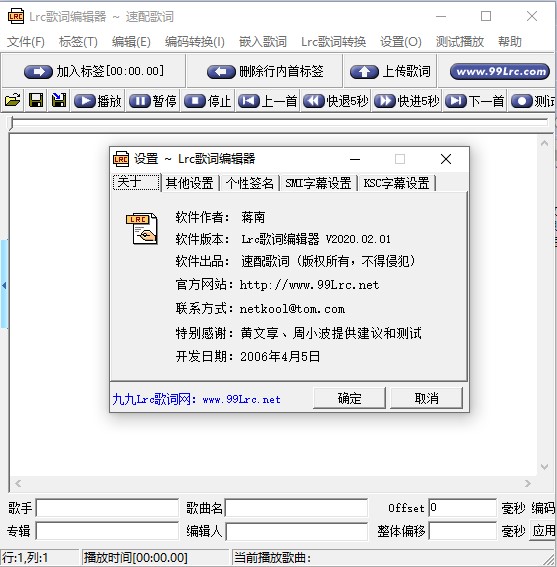Click editor horizontal scrollbar left arrow
The image size is (557, 567).
pyautogui.click(x=18, y=483)
